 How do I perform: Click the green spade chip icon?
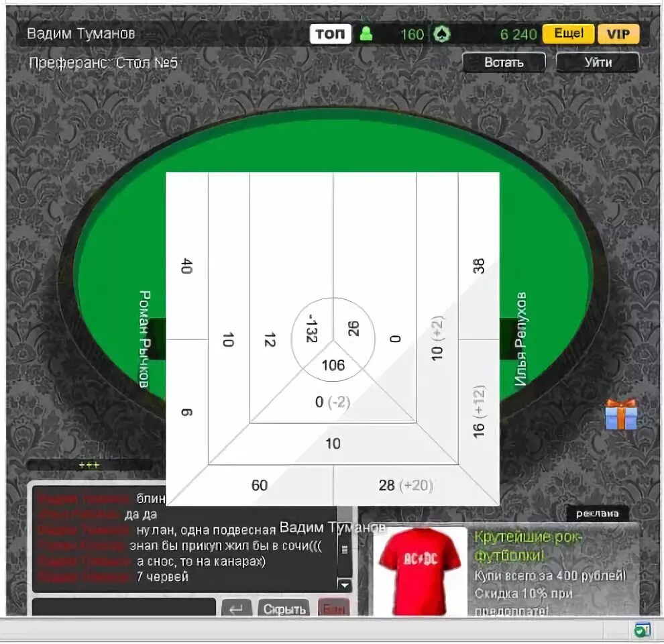(441, 34)
